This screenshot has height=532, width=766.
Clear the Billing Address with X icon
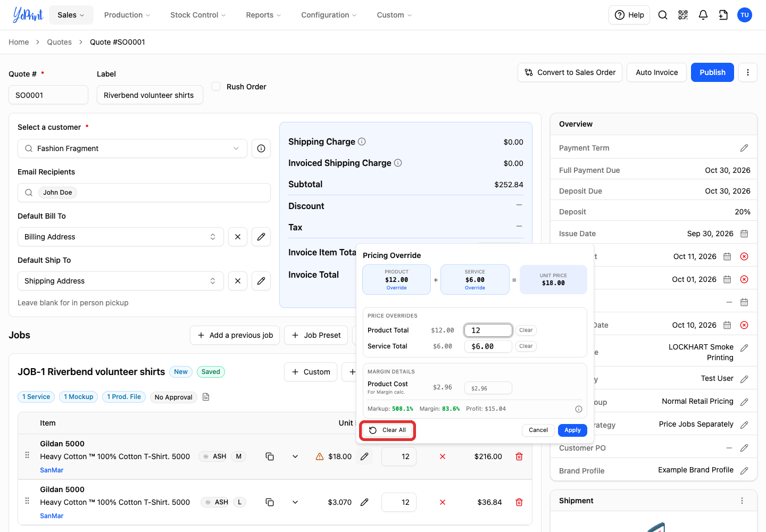point(238,237)
